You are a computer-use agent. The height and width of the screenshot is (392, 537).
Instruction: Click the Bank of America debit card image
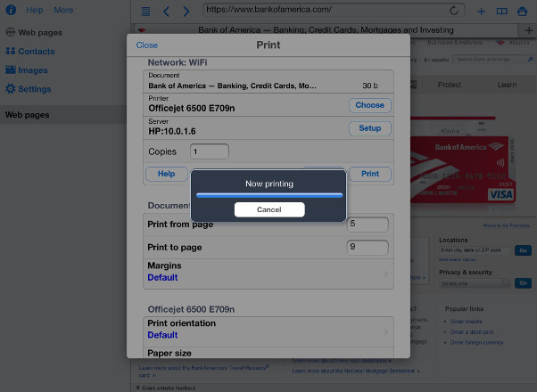[462, 170]
